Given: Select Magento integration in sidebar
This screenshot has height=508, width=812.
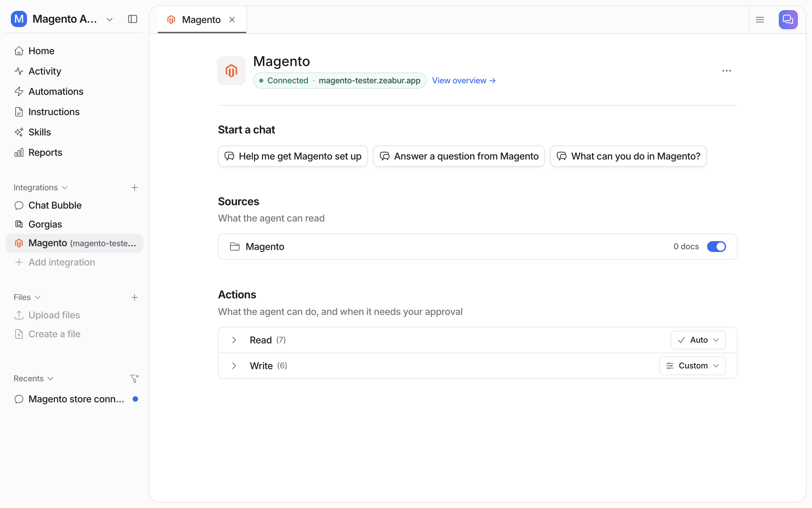Looking at the screenshot, I should [74, 243].
